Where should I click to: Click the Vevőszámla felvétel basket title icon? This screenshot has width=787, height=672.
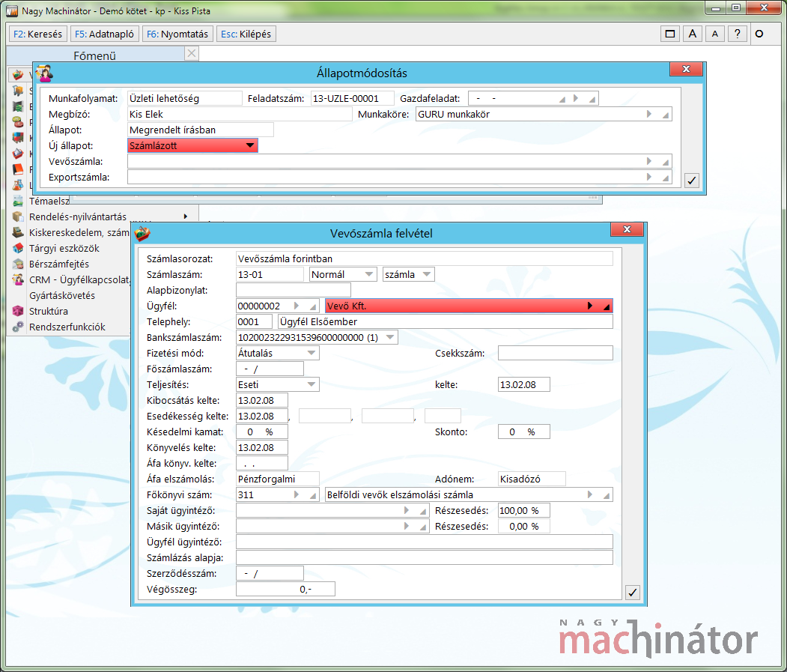[142, 234]
